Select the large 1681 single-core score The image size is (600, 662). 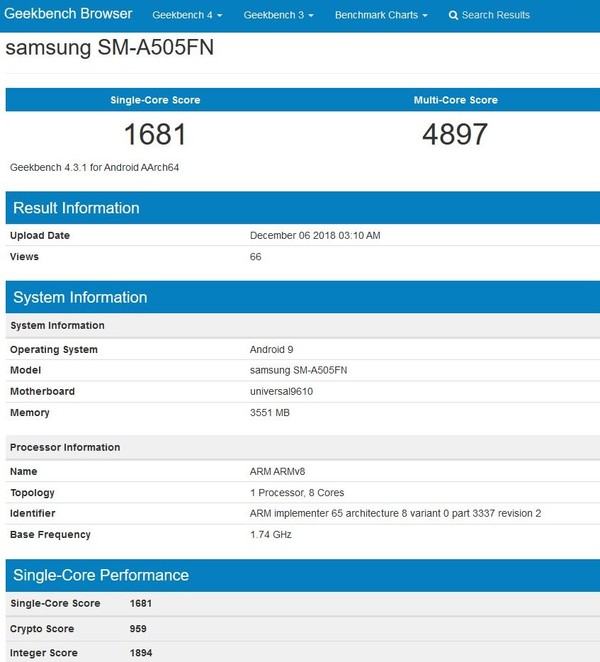(x=155, y=134)
